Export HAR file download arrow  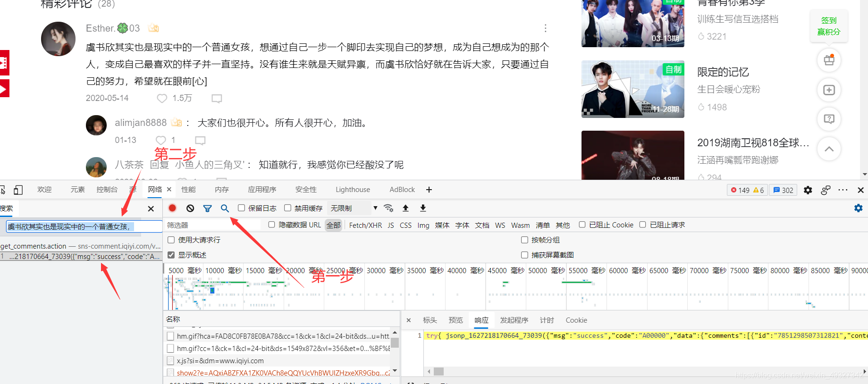point(423,208)
